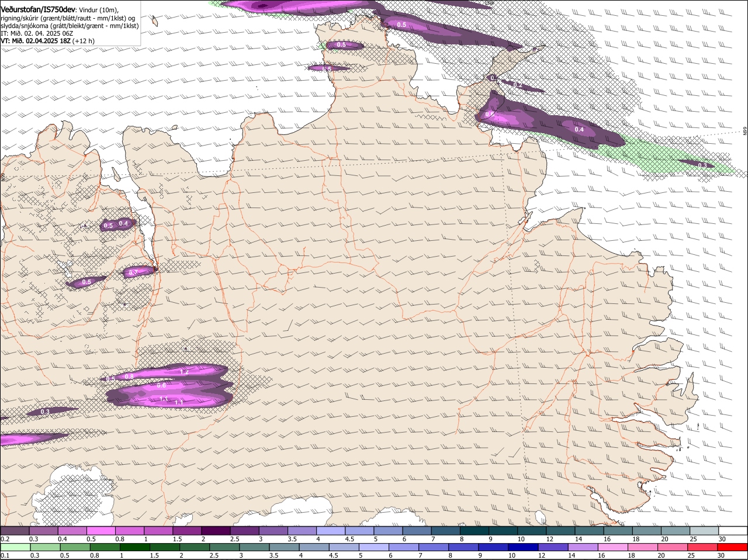This screenshot has height=560, width=748.
Task: Click the 'IT: Mið. 02. 04. 2025 06Z' line
Action: (37, 33)
